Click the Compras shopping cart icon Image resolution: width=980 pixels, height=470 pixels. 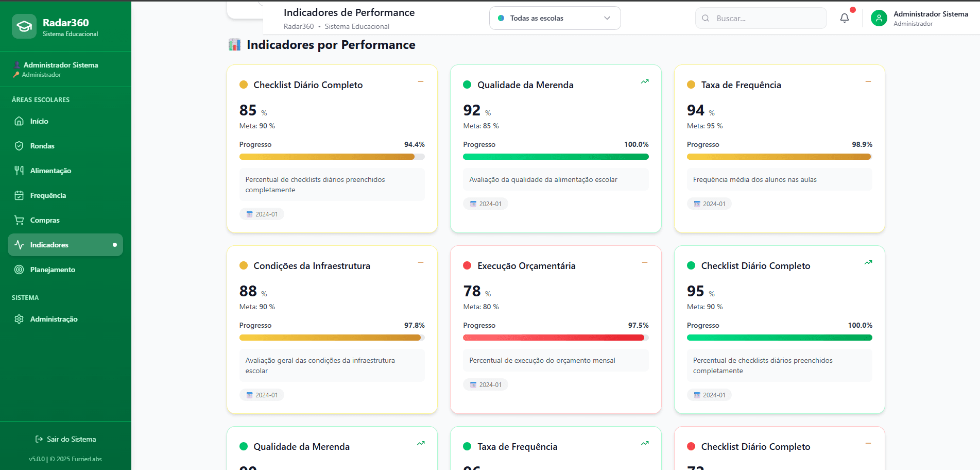pos(19,220)
